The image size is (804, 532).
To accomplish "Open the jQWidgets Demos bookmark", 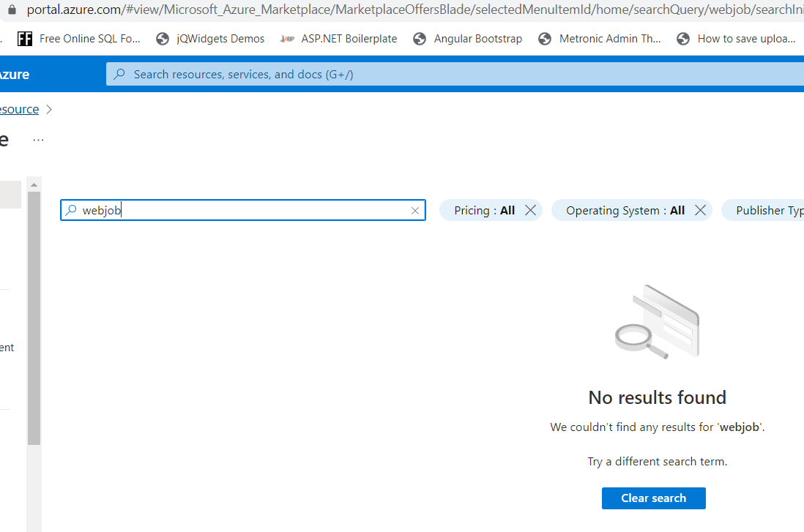I will coord(210,39).
